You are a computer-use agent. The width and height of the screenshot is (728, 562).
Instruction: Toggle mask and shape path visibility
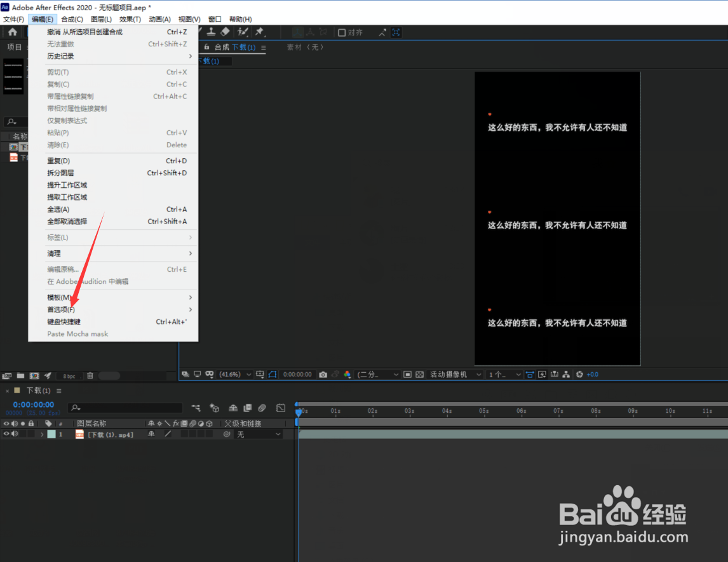click(273, 375)
